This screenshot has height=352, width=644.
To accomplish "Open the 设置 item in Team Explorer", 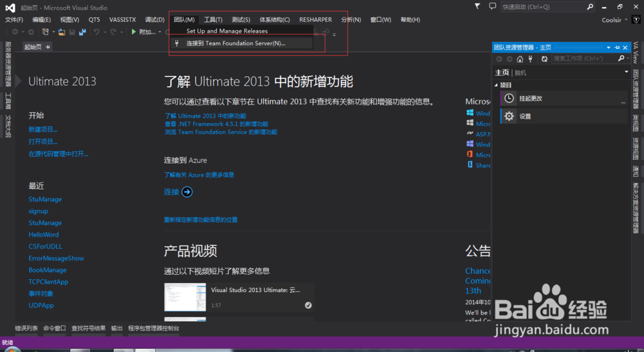I will click(x=563, y=117).
